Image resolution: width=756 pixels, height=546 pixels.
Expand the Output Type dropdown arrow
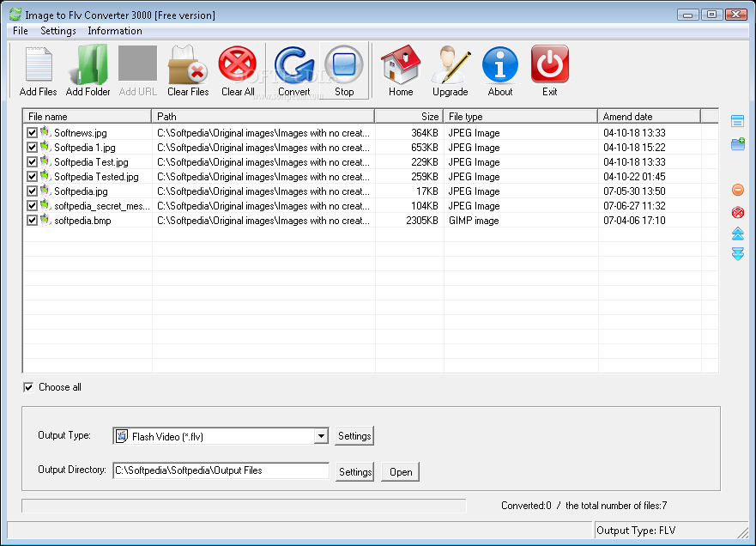(321, 436)
